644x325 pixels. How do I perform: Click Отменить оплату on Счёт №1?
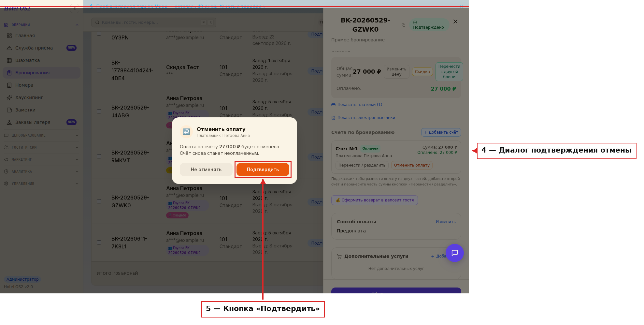pyautogui.click(x=412, y=165)
